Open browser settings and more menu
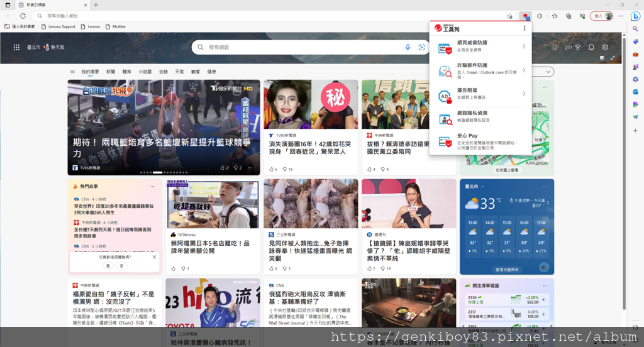644x347 pixels. tap(621, 16)
